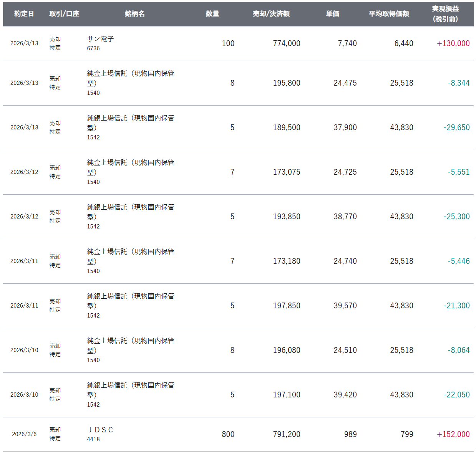The width and height of the screenshot is (476, 455).
Task: Select stock code 6736
Action: pos(93,48)
